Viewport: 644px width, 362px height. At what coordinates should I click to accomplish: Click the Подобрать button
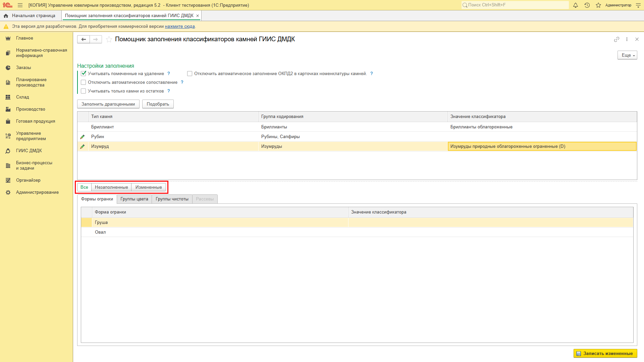(x=158, y=104)
